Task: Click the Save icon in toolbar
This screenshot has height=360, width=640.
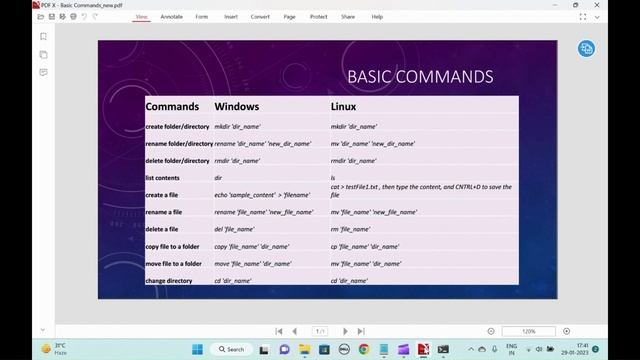Action: (x=52, y=17)
